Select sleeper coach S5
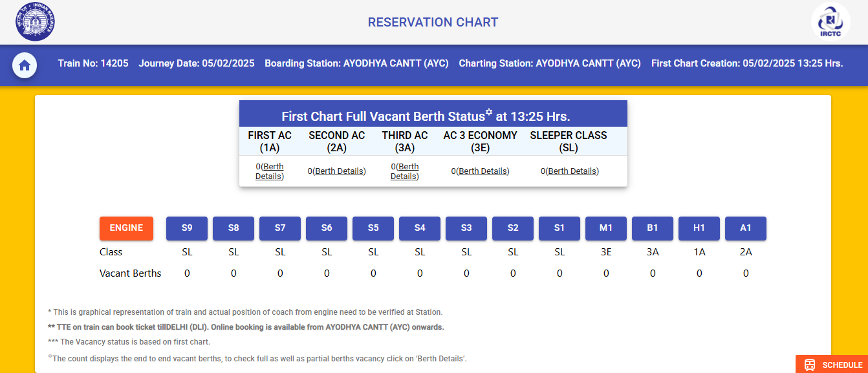The width and height of the screenshot is (868, 373). [x=373, y=228]
